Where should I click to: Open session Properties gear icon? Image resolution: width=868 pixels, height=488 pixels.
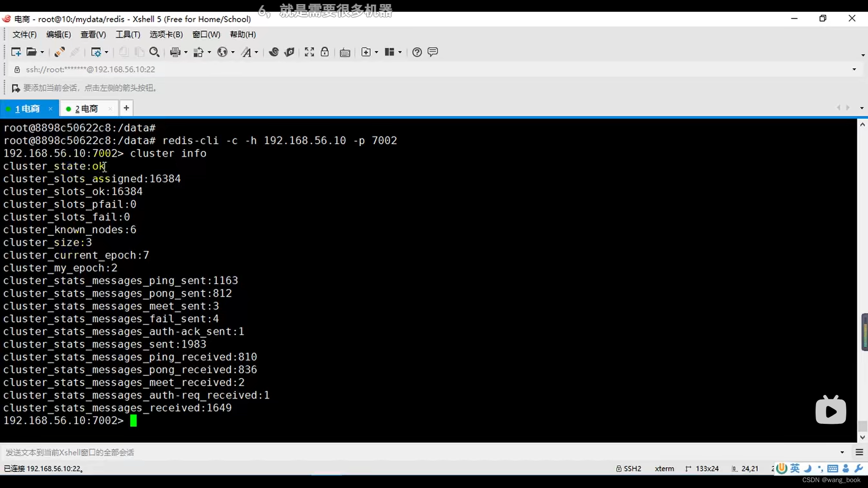tap(96, 52)
